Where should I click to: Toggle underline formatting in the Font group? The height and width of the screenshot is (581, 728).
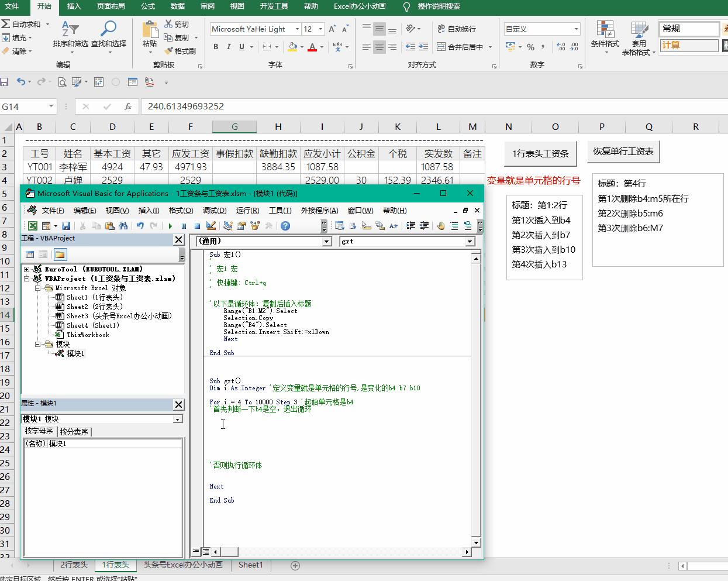(x=241, y=47)
